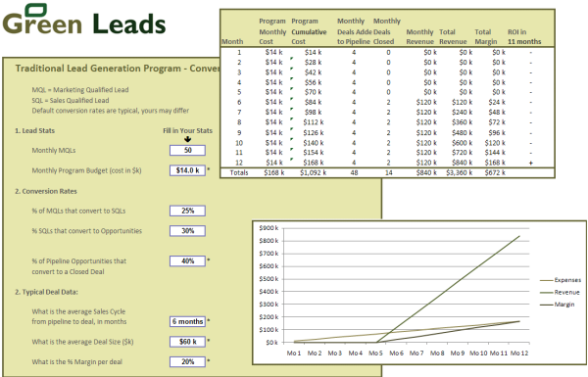Click the 'Month' column header
Image resolution: width=588 pixels, height=377 pixels.
(232, 41)
